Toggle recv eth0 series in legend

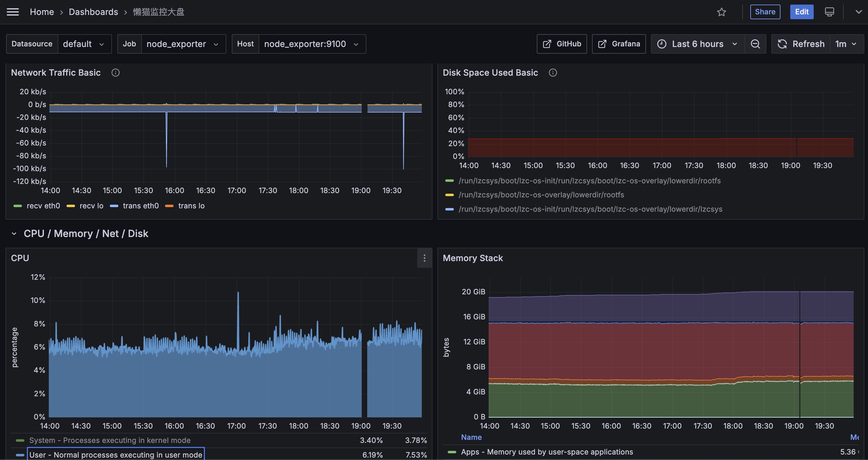point(37,206)
